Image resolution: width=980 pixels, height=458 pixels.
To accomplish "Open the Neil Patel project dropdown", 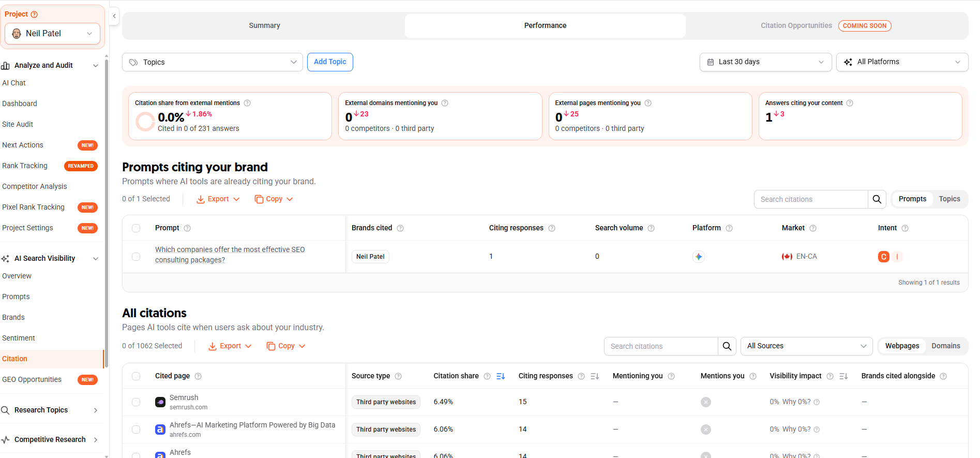I will coord(52,34).
